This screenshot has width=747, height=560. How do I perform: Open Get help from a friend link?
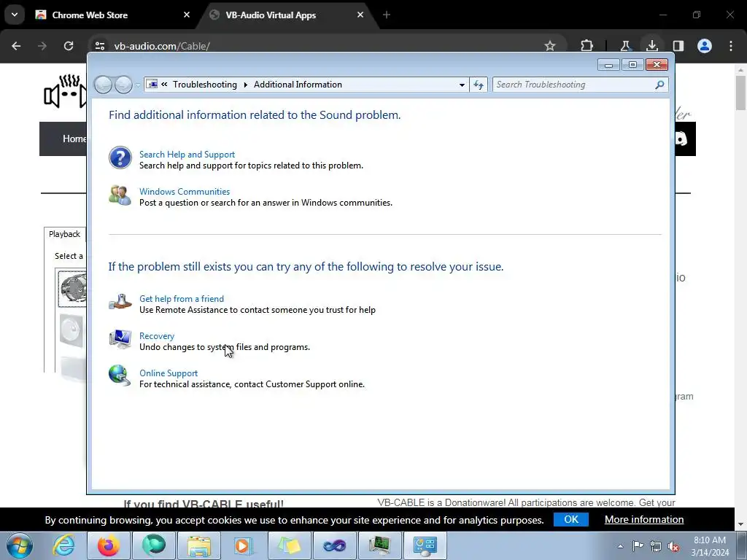tap(182, 298)
